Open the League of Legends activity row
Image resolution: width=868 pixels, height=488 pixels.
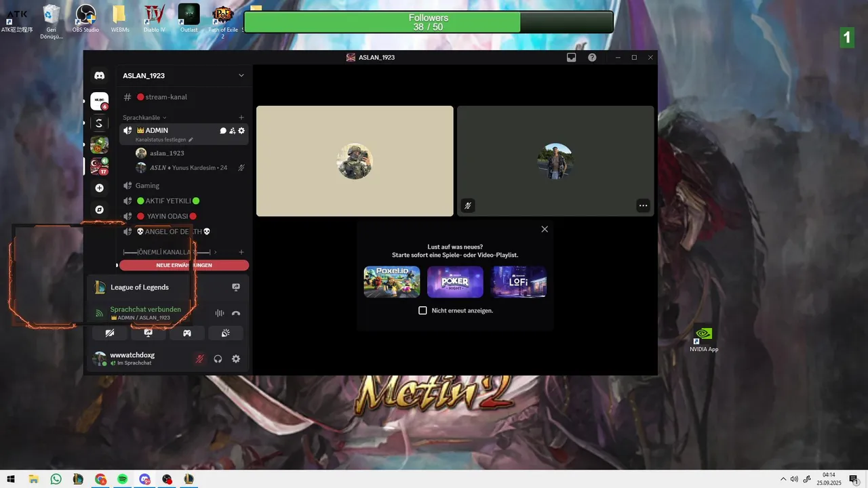[168, 287]
